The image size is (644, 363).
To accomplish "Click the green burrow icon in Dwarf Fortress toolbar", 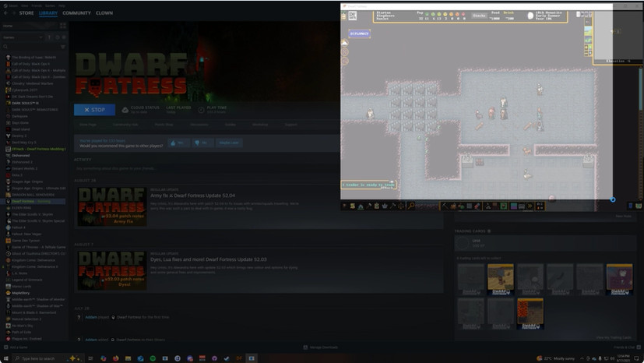I will [504, 206].
